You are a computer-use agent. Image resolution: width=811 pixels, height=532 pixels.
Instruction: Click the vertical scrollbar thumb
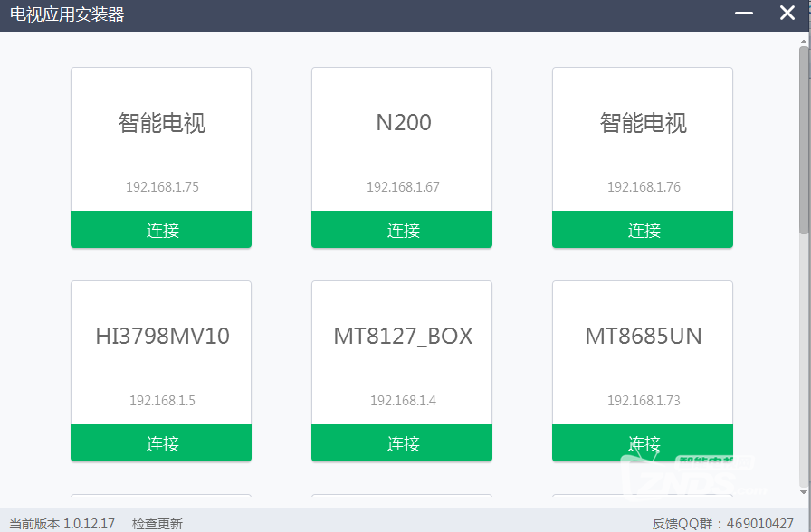[x=805, y=139]
